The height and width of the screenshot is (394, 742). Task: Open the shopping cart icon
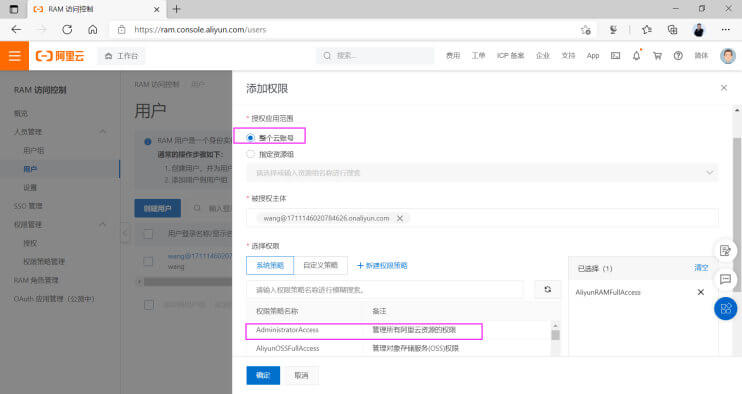pyautogui.click(x=657, y=56)
